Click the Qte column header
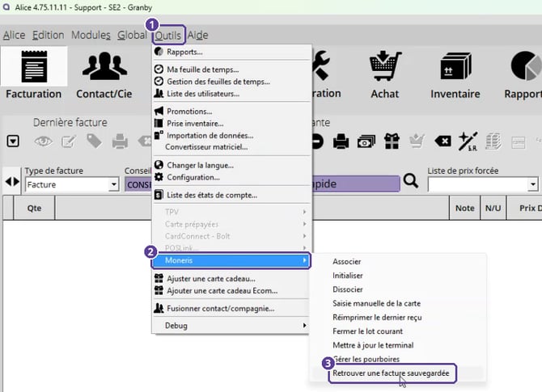This screenshot has width=542, height=392. 34,209
